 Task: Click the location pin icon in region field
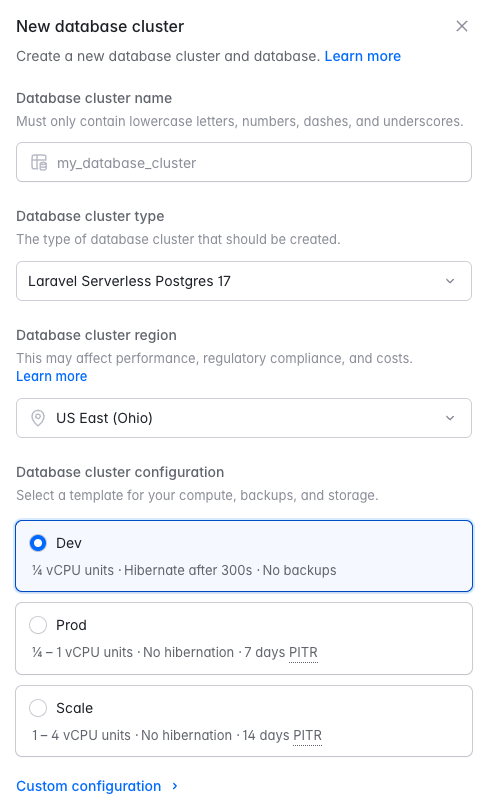coord(38,418)
